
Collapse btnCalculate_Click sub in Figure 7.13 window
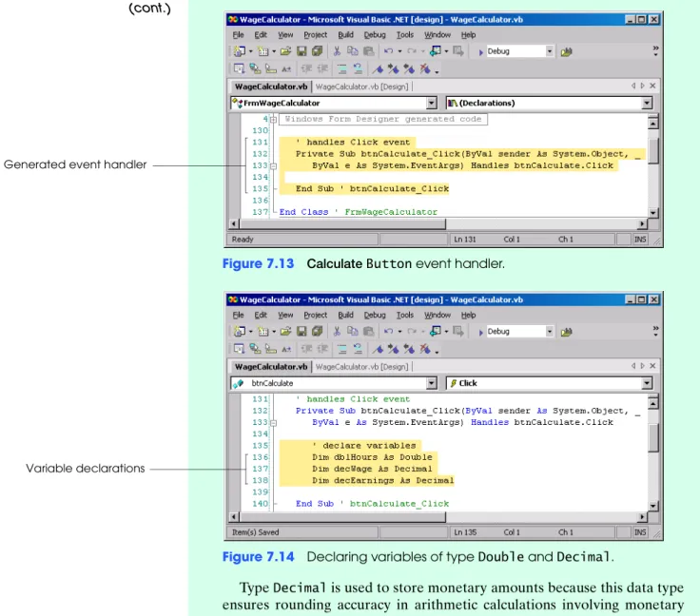273,166
